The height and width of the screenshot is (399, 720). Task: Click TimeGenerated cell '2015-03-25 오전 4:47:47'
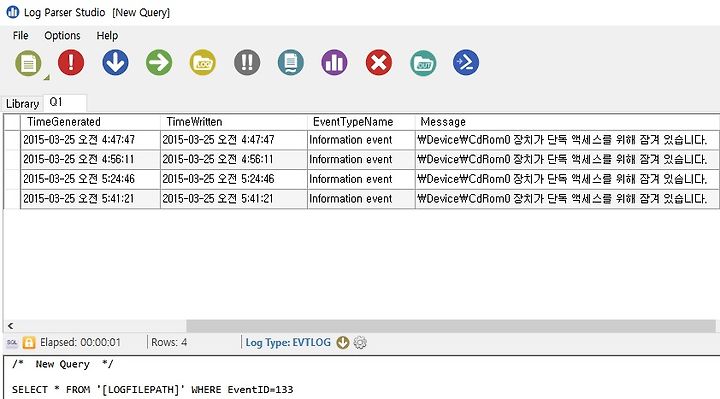pos(90,140)
